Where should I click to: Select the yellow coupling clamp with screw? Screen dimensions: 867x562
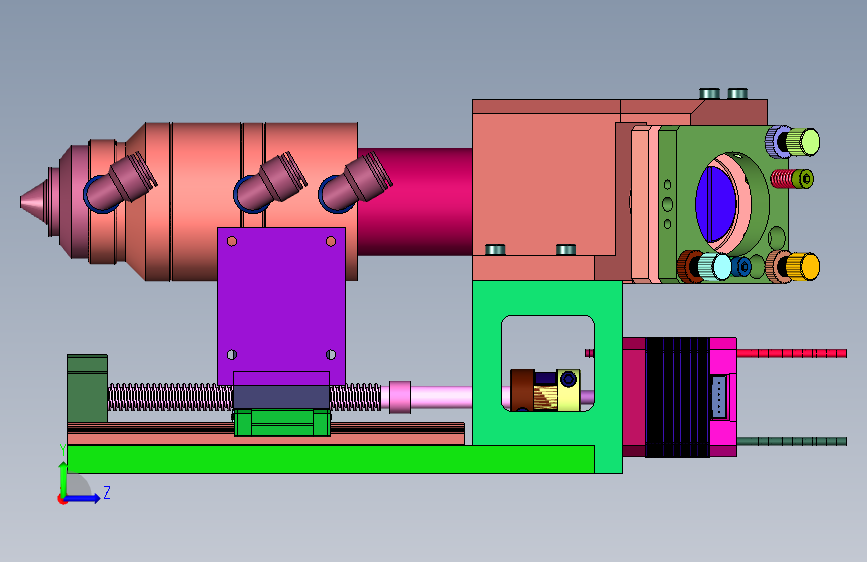coord(568,391)
